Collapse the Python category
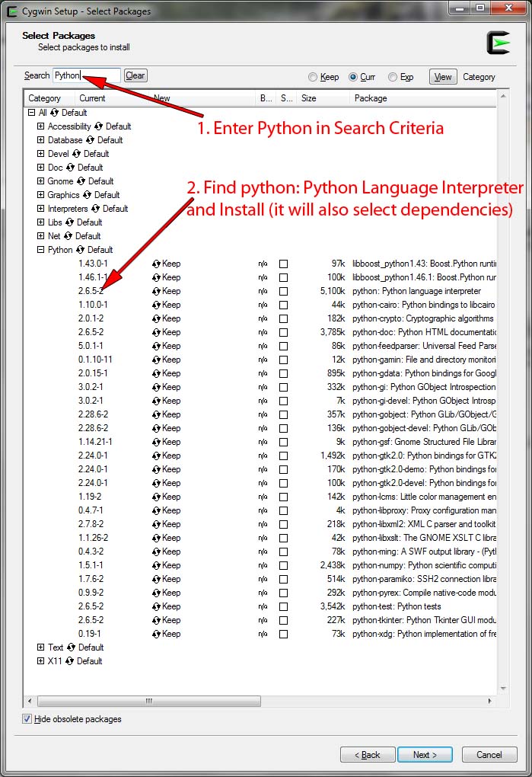The width and height of the screenshot is (532, 777). pos(41,250)
